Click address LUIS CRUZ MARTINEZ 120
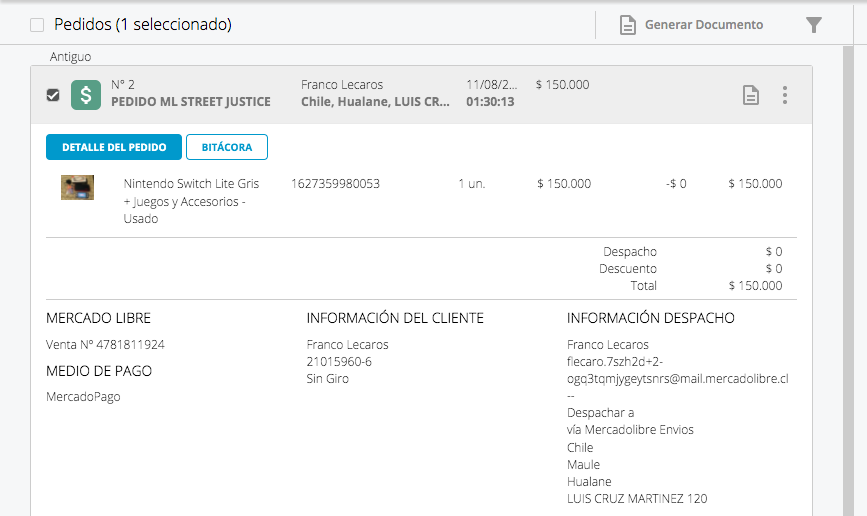Image resolution: width=867 pixels, height=516 pixels. coord(637,499)
